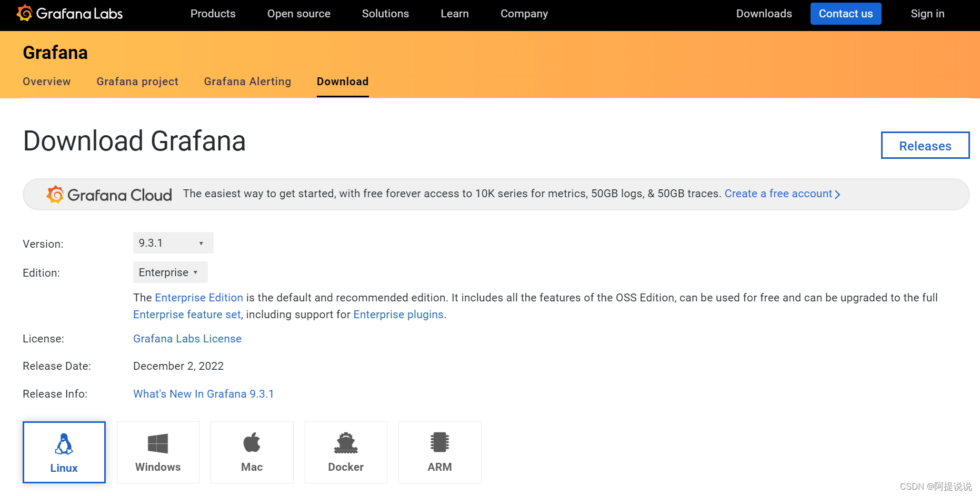The height and width of the screenshot is (496, 980).
Task: Open What's New In Grafana 9.3.1
Action: (204, 394)
